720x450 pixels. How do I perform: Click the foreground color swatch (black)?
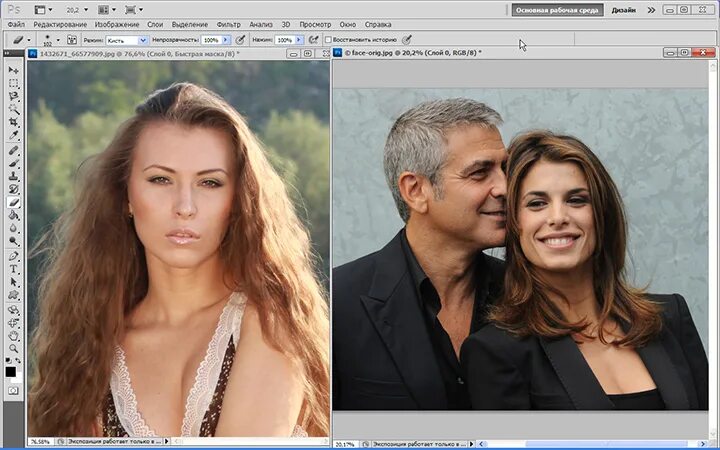coord(10,372)
